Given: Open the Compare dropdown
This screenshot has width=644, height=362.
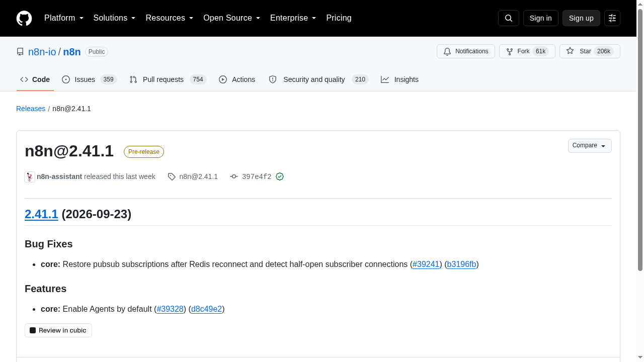Looking at the screenshot, I should tap(590, 146).
